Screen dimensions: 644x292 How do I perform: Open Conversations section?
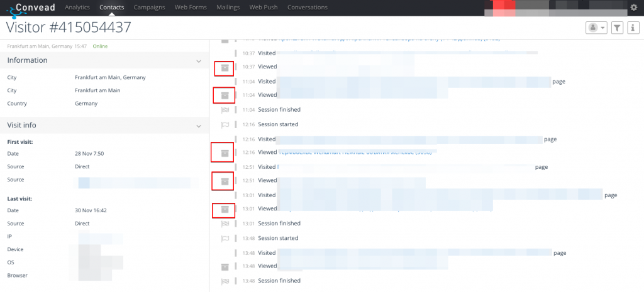pos(308,8)
